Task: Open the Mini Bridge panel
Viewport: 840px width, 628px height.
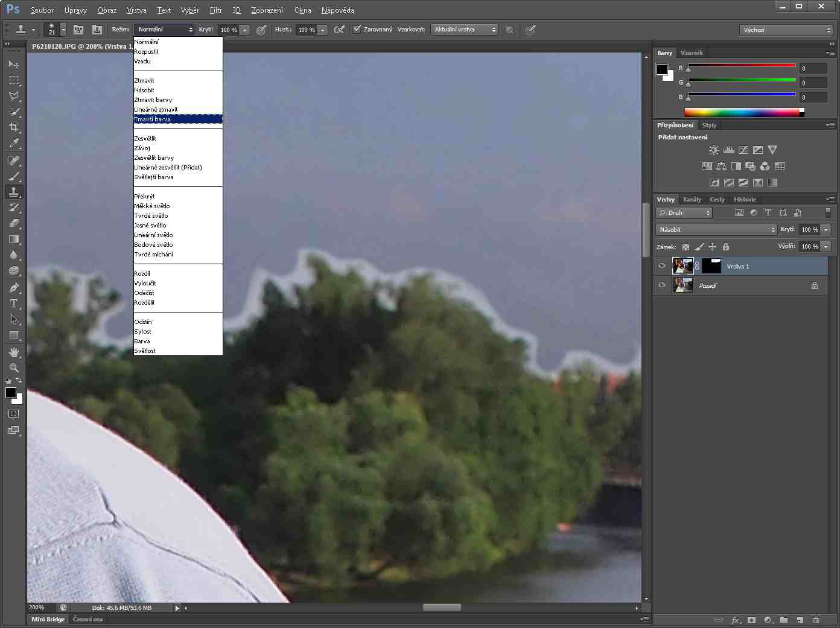Action: point(48,620)
